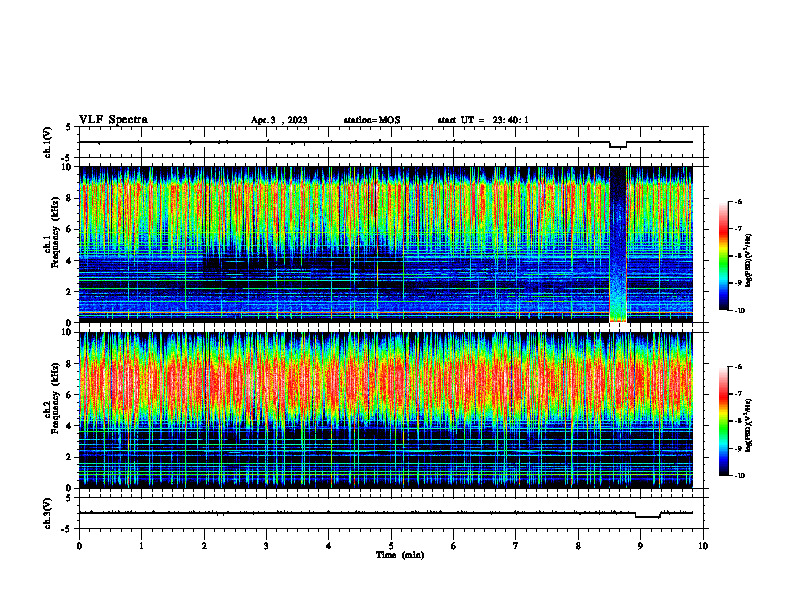Click the "-6" label on ch.2 color bar

click(x=736, y=367)
